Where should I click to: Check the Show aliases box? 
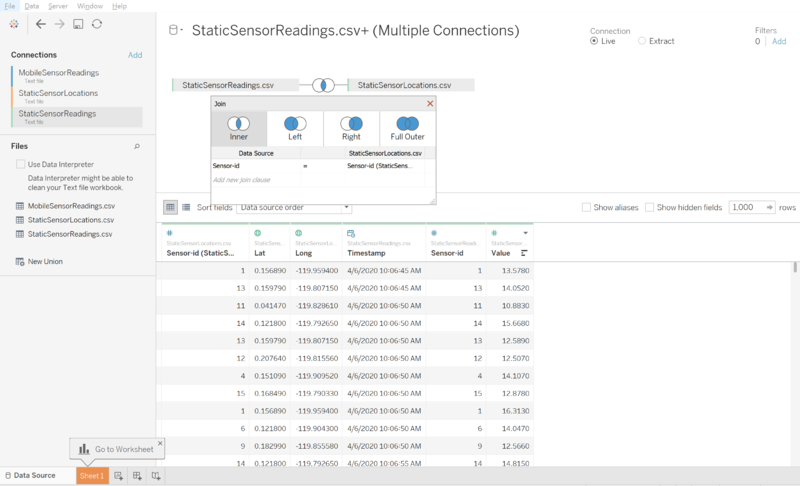click(x=586, y=207)
